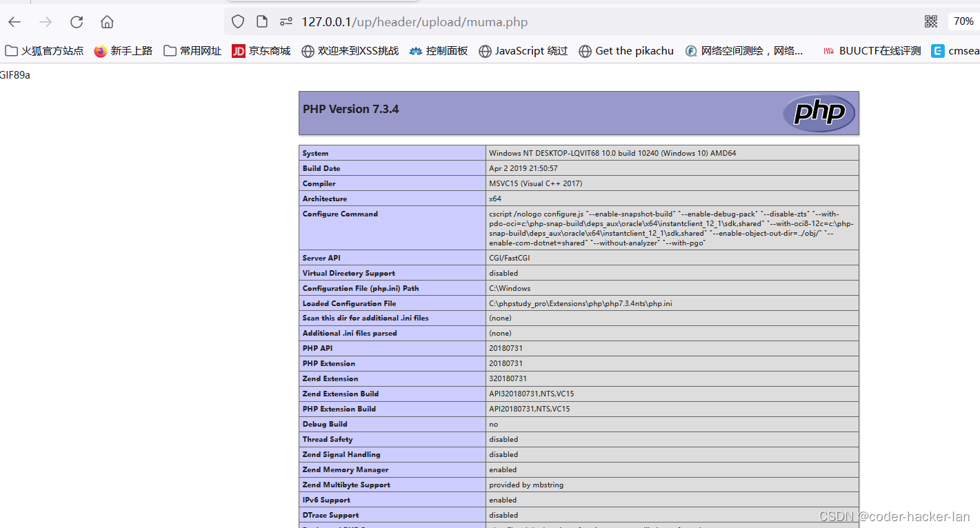980x528 pixels.
Task: Select the C:\Windows path value
Action: [510, 288]
